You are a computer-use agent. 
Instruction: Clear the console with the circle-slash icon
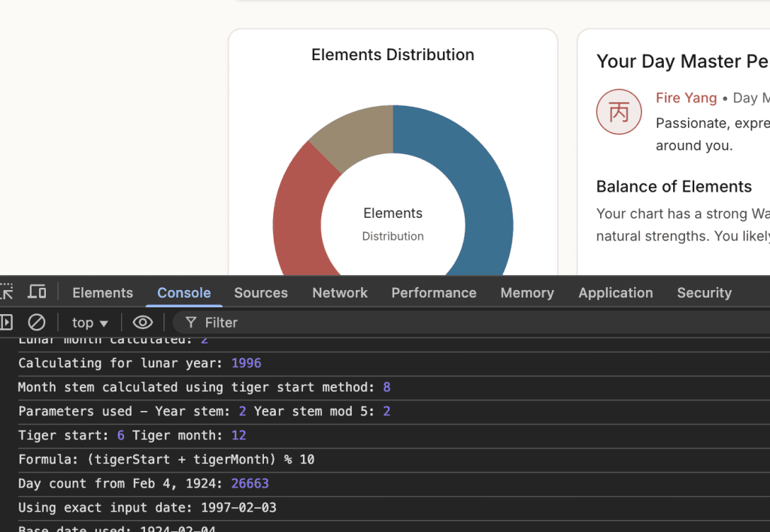tap(36, 322)
